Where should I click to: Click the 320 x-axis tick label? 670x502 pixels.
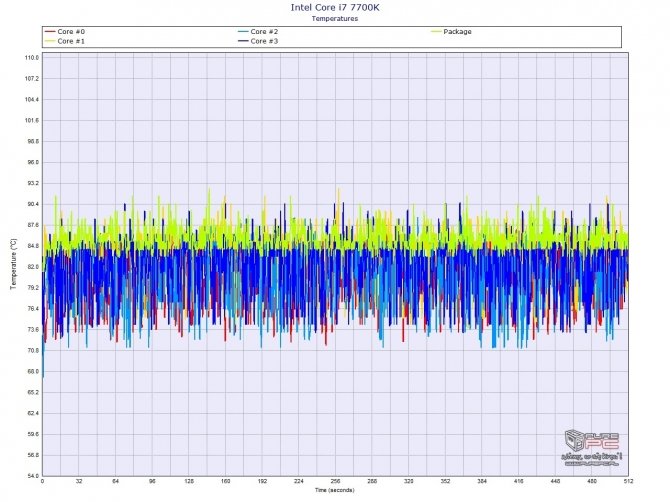408,481
